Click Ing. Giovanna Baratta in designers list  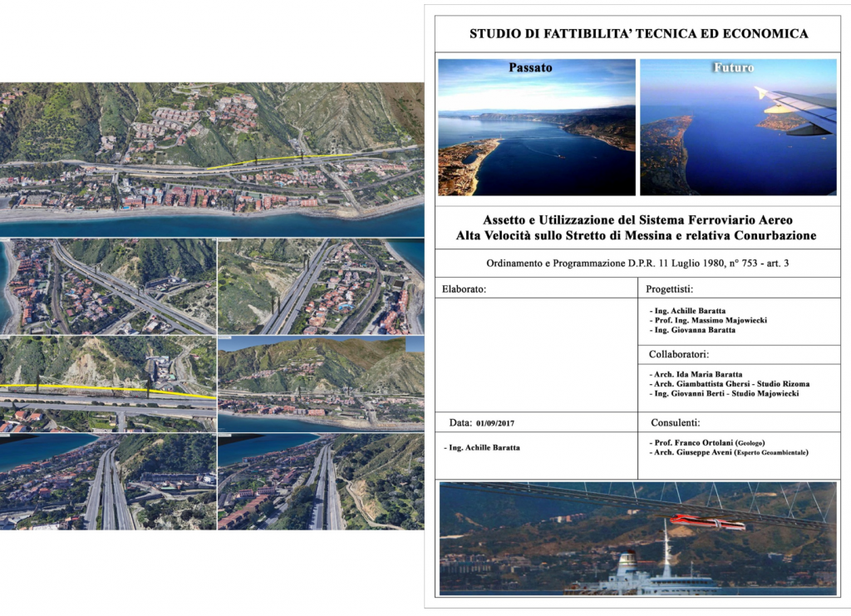click(694, 330)
